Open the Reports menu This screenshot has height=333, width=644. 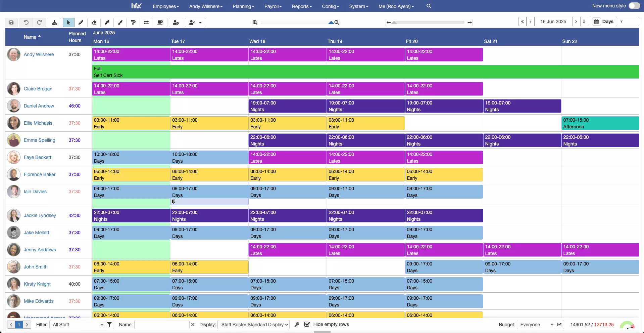click(301, 6)
